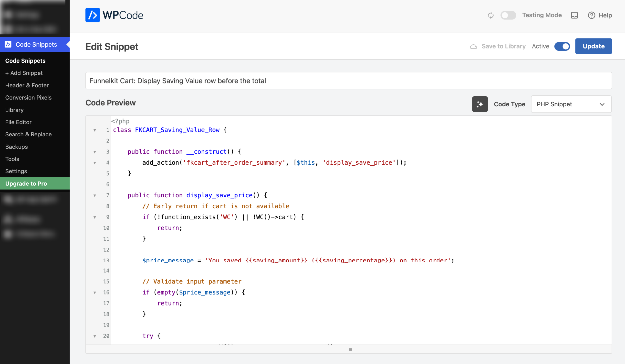This screenshot has width=625, height=364.
Task: Click the arrow beside Code Snippets menu
Action: [x=68, y=45]
